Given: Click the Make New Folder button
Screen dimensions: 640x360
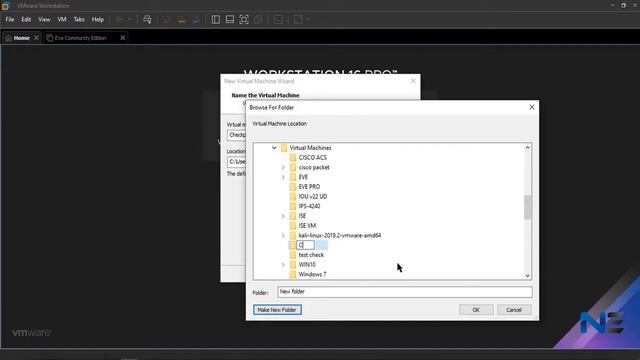Looking at the screenshot, I should (277, 310).
